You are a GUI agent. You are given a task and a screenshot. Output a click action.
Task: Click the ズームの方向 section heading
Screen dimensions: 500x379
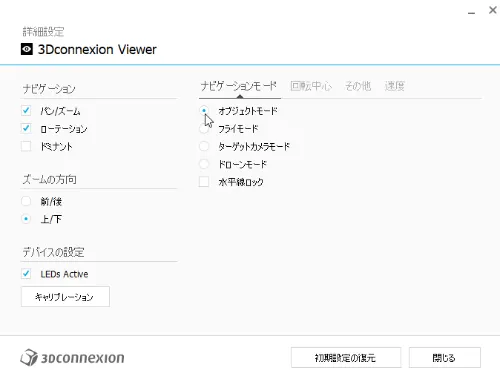(x=50, y=179)
